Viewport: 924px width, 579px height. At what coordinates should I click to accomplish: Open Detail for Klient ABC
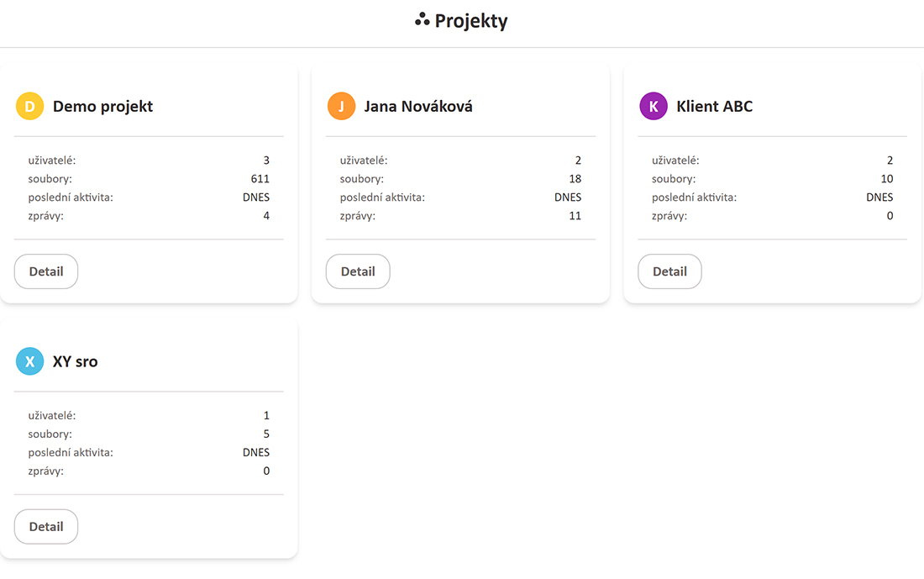point(669,271)
